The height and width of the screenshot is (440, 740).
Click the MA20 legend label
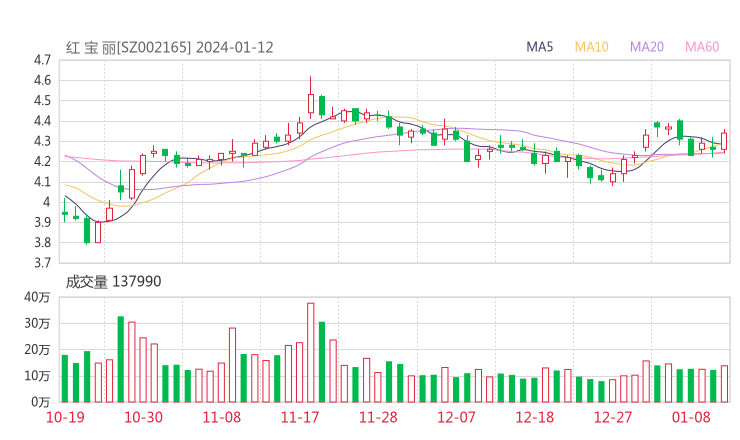[647, 47]
